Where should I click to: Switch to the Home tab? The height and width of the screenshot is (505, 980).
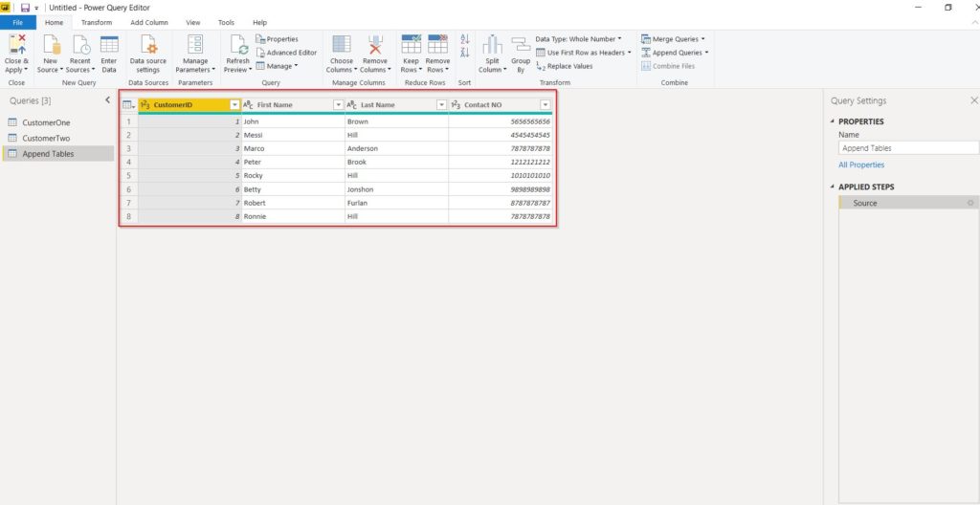click(x=54, y=23)
